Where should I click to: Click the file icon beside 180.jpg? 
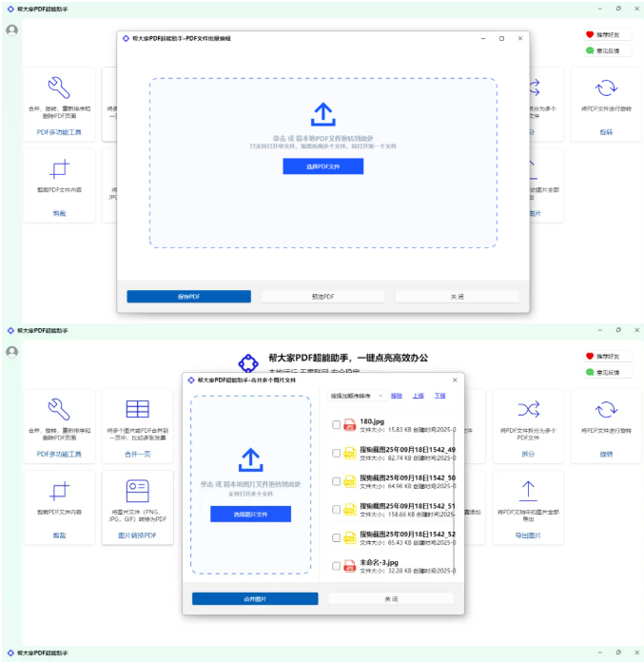(x=349, y=425)
